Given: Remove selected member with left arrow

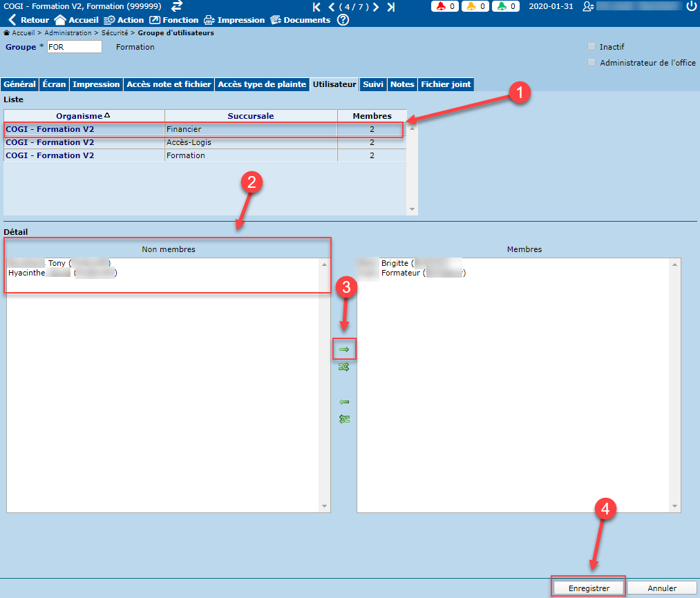Looking at the screenshot, I should pyautogui.click(x=344, y=402).
